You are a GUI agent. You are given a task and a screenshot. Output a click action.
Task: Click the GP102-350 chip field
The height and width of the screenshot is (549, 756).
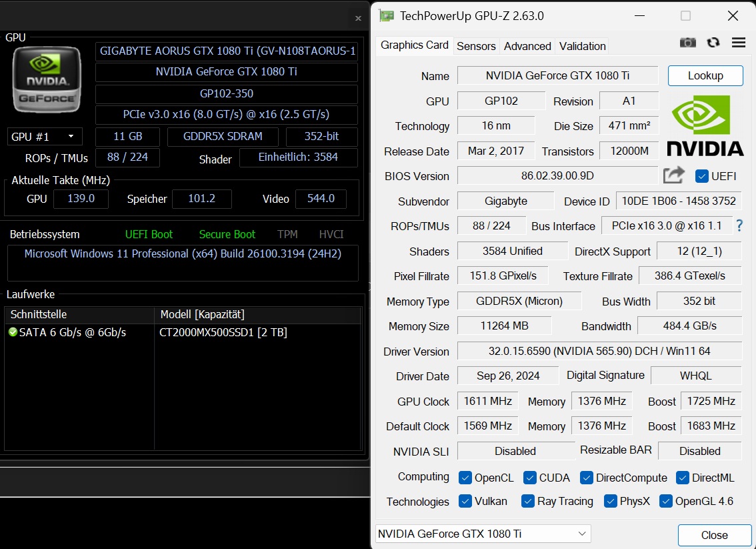coord(227,93)
